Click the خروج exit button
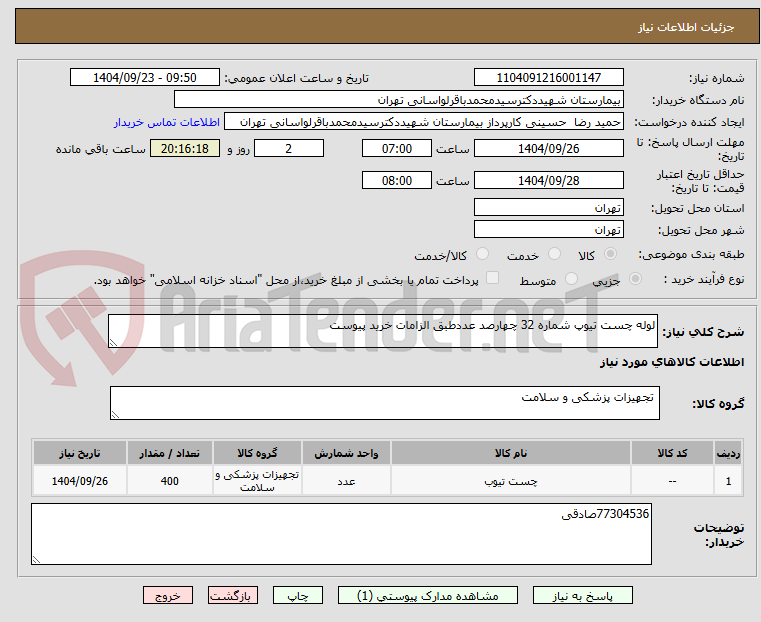The width and height of the screenshot is (761, 622). click(x=167, y=595)
